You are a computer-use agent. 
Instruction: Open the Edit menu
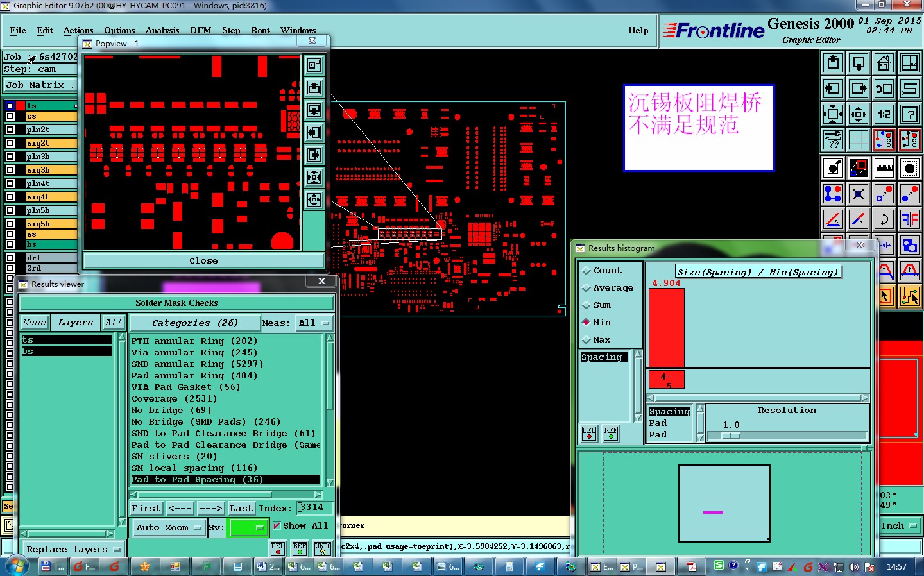pyautogui.click(x=45, y=30)
